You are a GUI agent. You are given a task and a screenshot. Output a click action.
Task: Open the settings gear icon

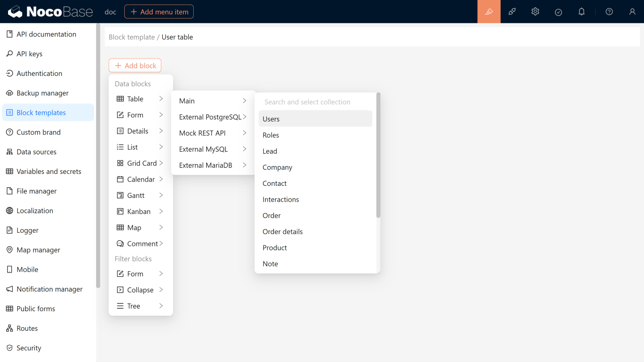535,12
